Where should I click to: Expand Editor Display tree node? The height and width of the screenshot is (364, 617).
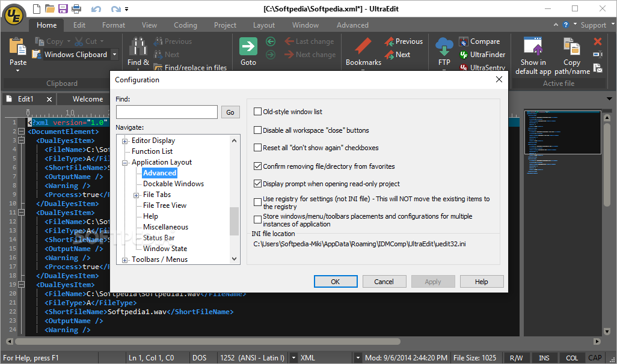pyautogui.click(x=124, y=141)
